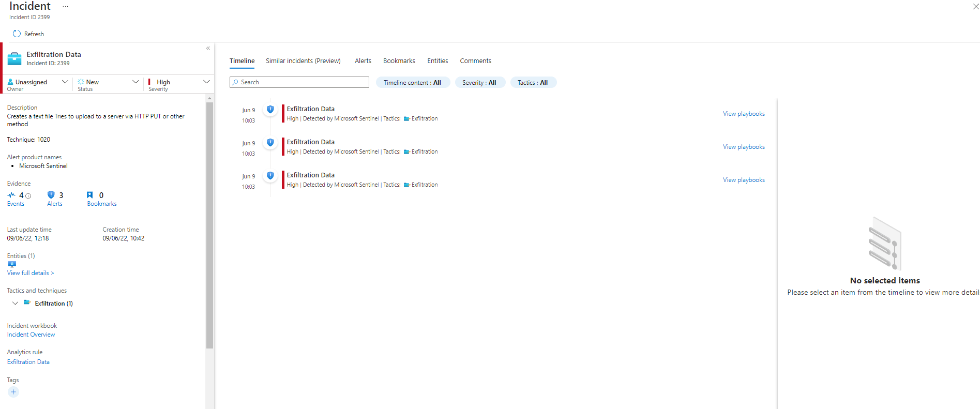Image resolution: width=980 pixels, height=409 pixels.
Task: Open View full details link
Action: [x=30, y=273]
